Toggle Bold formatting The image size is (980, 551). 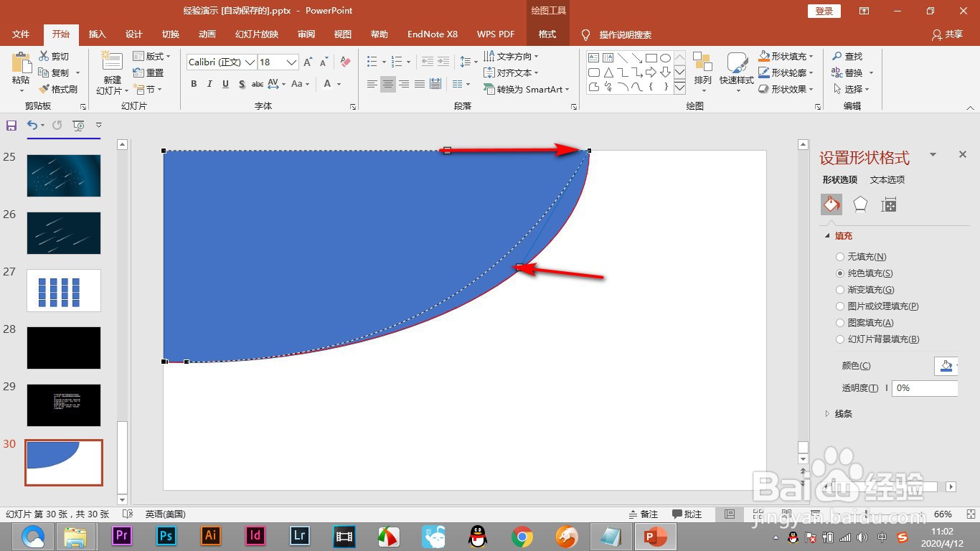(194, 84)
